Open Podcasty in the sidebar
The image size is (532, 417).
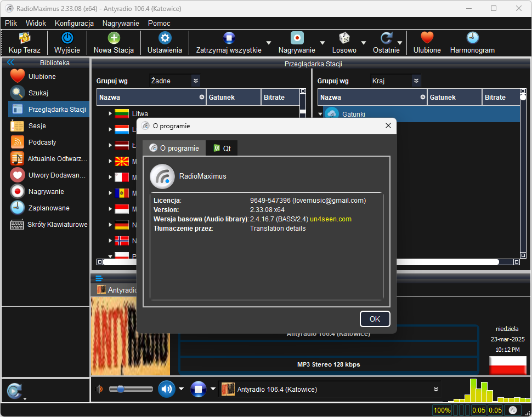point(49,142)
